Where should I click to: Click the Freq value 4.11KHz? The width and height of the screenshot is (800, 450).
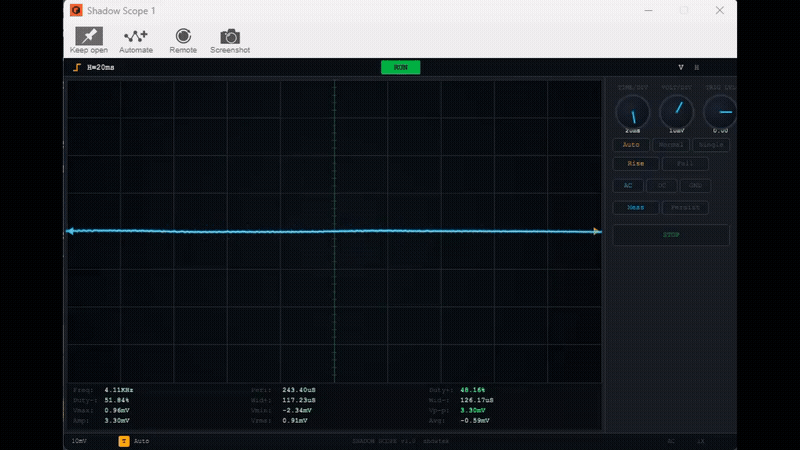click(119, 390)
